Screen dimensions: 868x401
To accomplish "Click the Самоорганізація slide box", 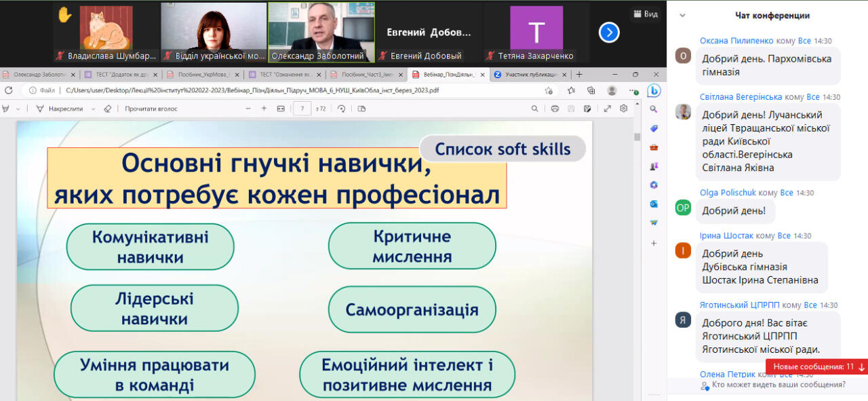I will point(412,310).
